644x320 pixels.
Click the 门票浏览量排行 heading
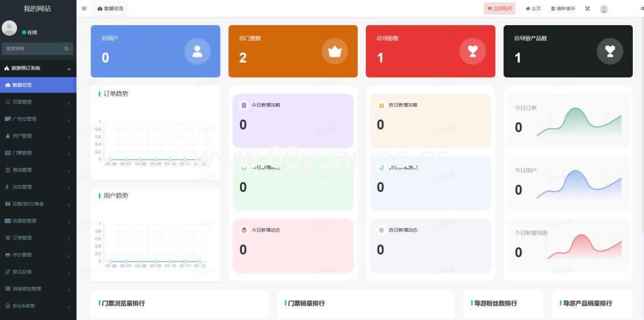tap(123, 303)
